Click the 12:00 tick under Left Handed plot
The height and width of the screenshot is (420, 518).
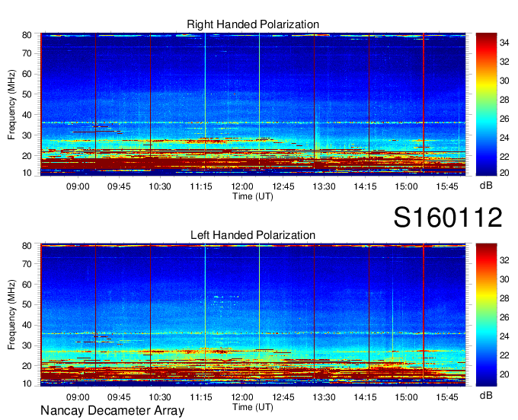[241, 397]
